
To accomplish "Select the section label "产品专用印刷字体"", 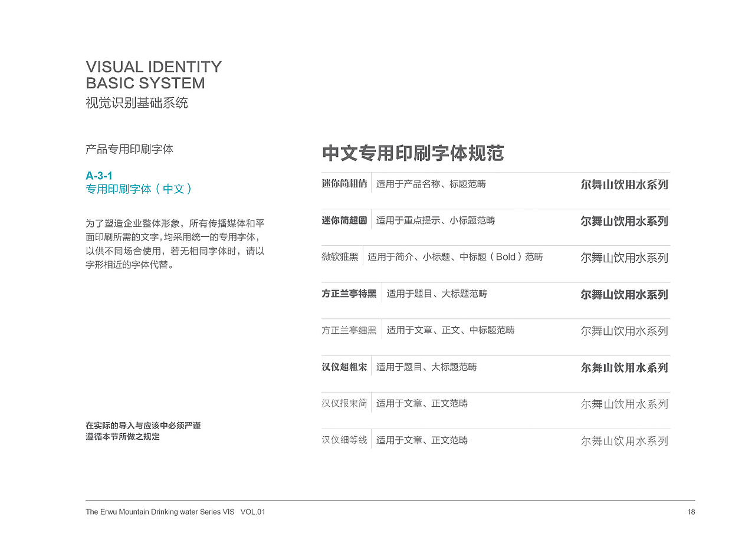I will (129, 149).
